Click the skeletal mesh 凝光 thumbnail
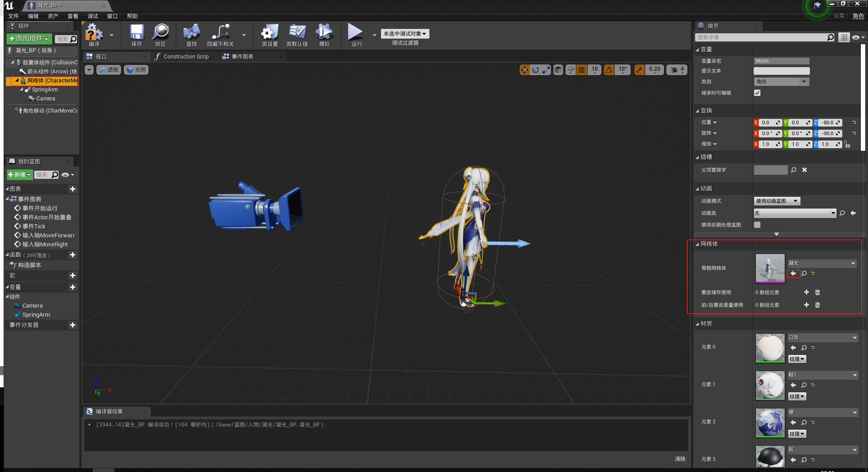This screenshot has height=472, width=868. click(770, 268)
